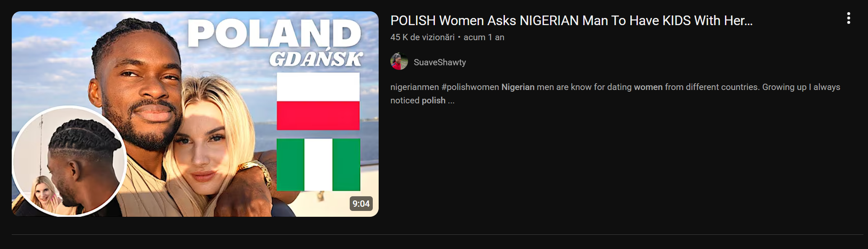Click the acum 1 an upload date
868x249 pixels.
click(x=484, y=37)
